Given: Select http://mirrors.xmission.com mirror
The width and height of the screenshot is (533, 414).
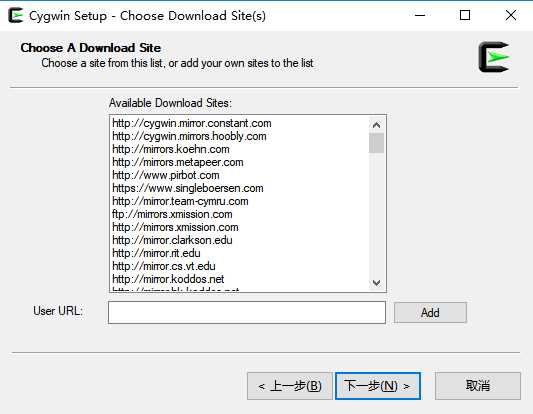Looking at the screenshot, I should point(175,227).
